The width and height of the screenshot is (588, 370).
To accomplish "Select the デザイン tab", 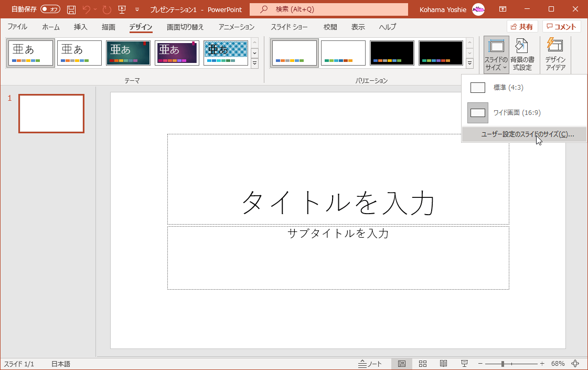I will point(141,27).
